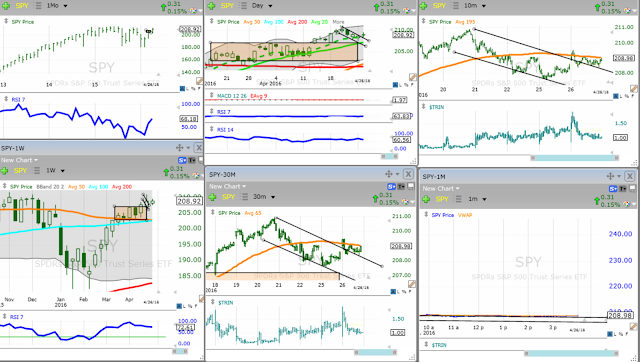Click the plot scale arrows beside RSI 7 on the monthly chart
The width and height of the screenshot is (640, 362).
coord(6,99)
